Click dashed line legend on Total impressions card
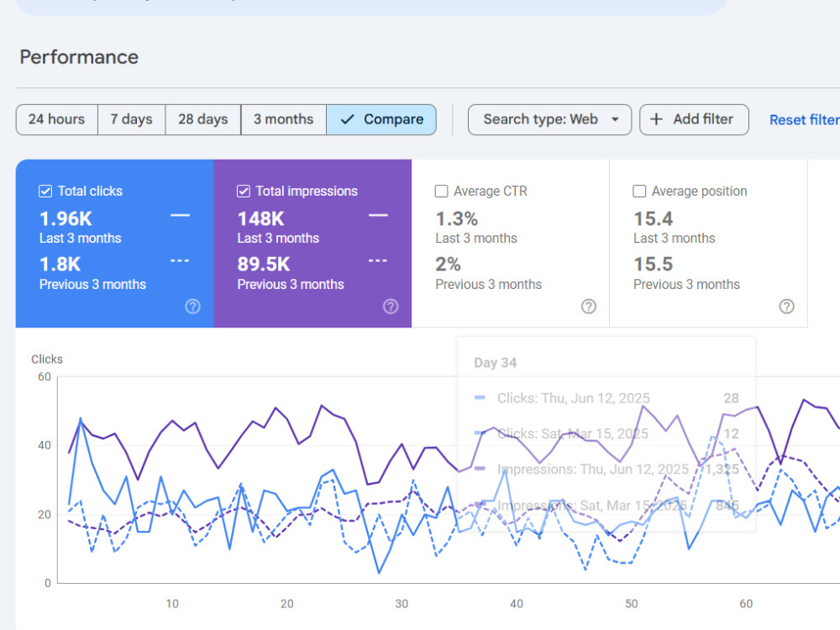 tap(378, 261)
